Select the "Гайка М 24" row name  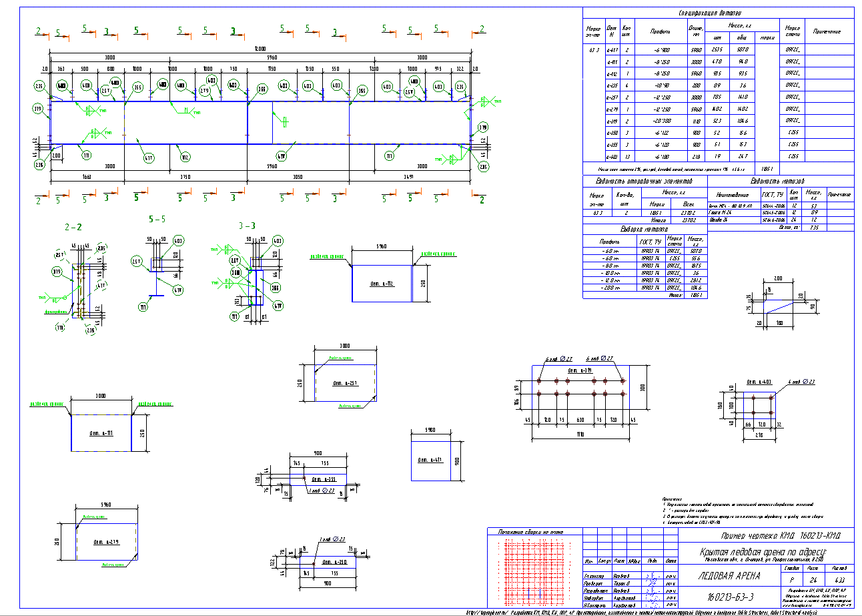[x=721, y=212]
